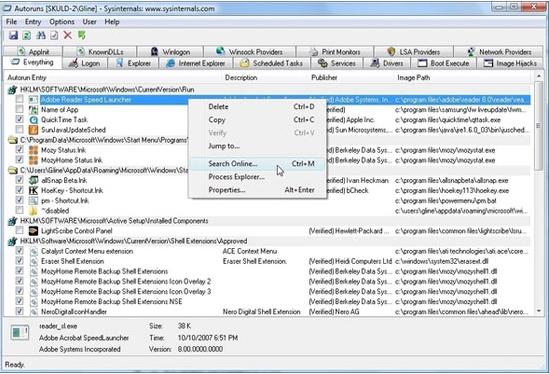Click the list scrollbar down arrow

[539, 311]
